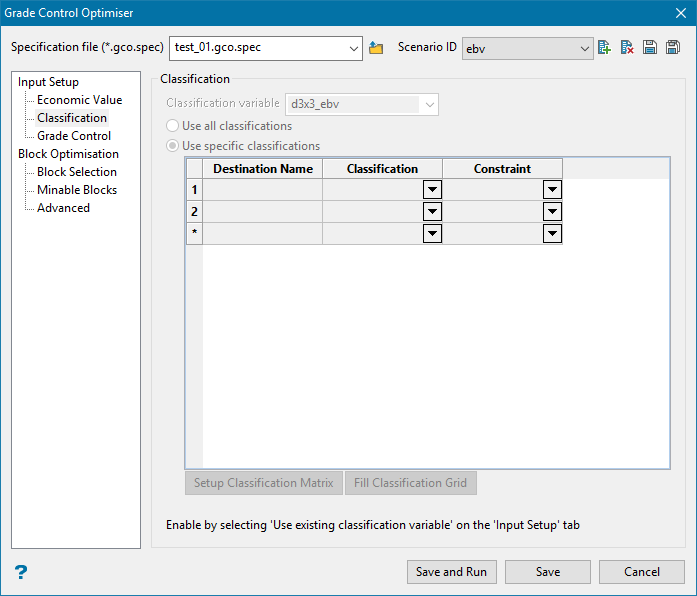Screen dimensions: 697x596
Task: Click the browse folder icon for specification file
Action: pos(376,48)
